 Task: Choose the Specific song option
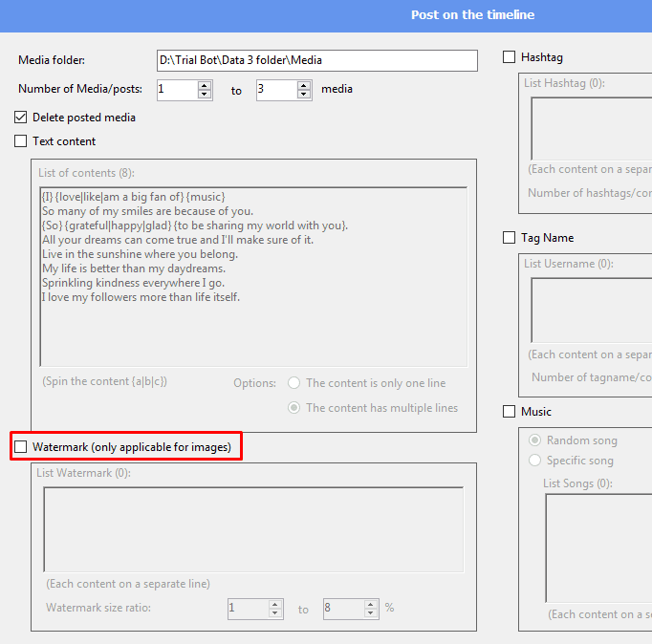[535, 461]
